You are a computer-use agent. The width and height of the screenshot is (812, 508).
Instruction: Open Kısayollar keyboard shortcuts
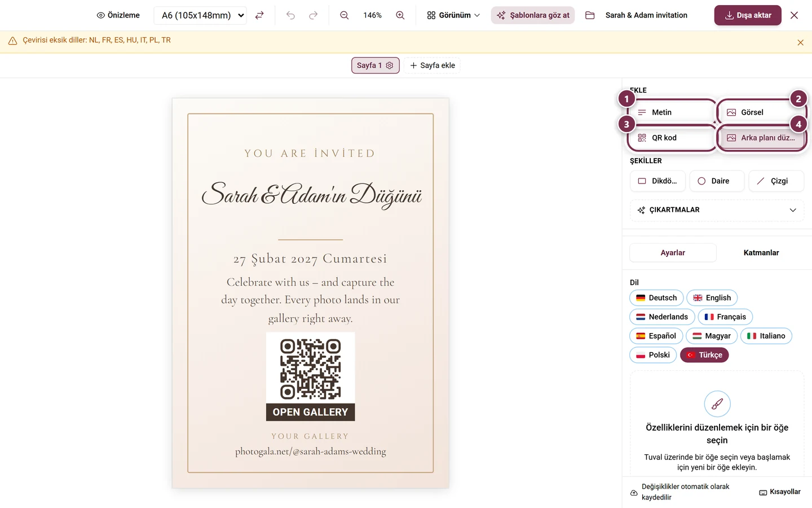(780, 492)
